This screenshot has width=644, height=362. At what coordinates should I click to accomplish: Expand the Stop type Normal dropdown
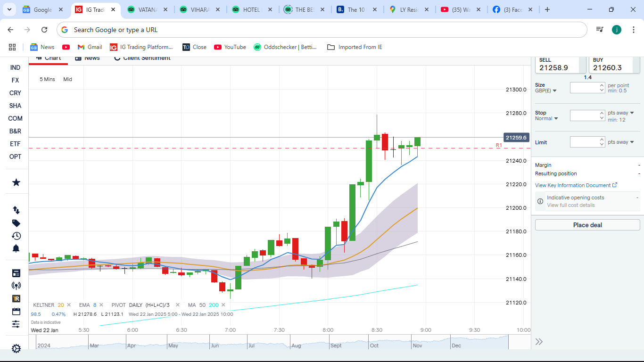coord(546,118)
